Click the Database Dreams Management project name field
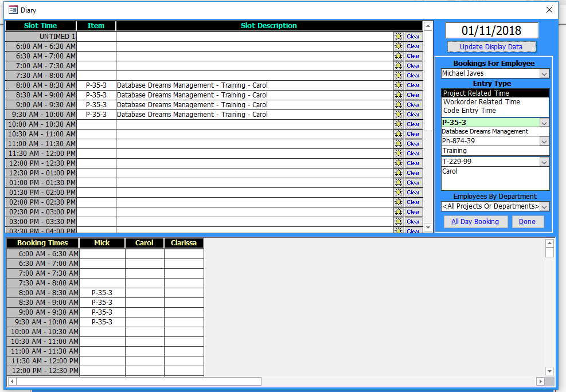 (495, 132)
